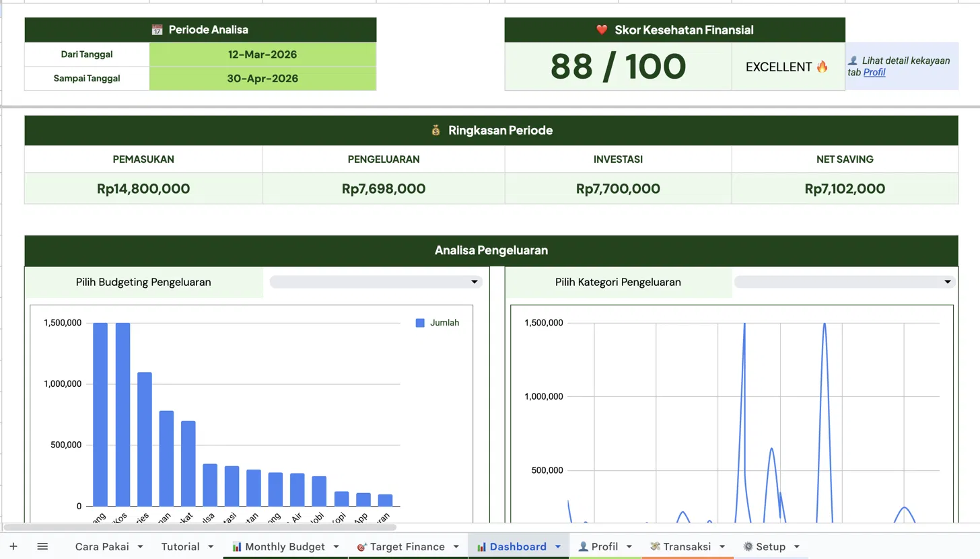
Task: Open the all sheets list icon
Action: click(x=42, y=546)
